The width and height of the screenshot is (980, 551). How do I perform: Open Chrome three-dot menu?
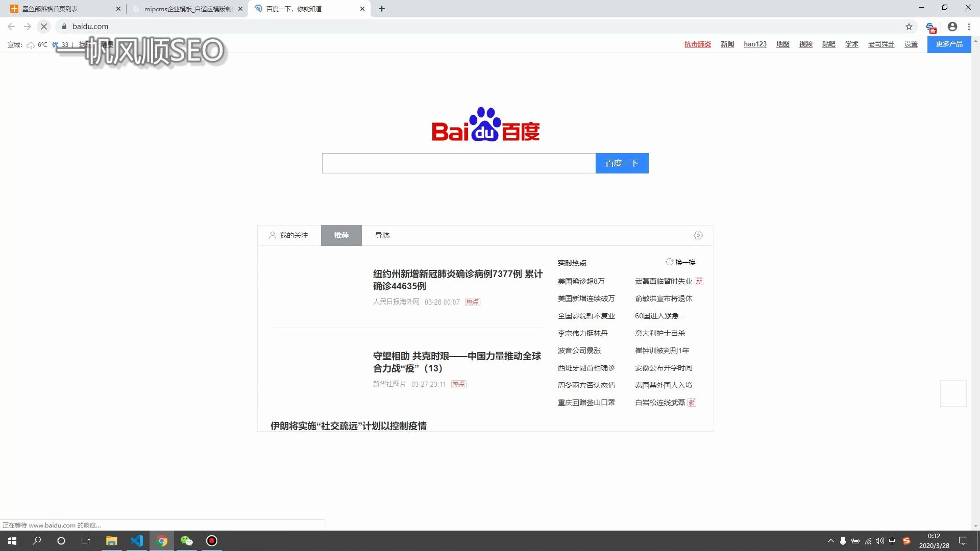coord(969,27)
